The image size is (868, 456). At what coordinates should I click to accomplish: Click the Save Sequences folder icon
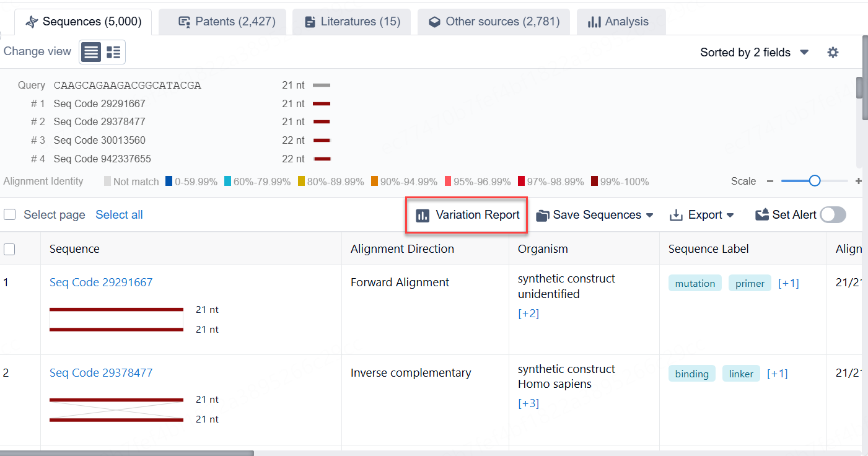coord(543,215)
